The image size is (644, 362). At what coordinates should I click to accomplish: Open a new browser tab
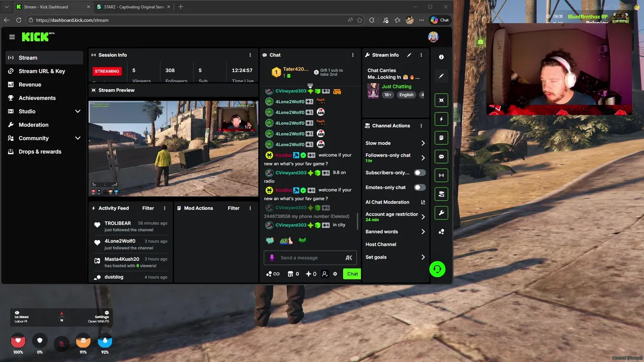[x=181, y=7]
